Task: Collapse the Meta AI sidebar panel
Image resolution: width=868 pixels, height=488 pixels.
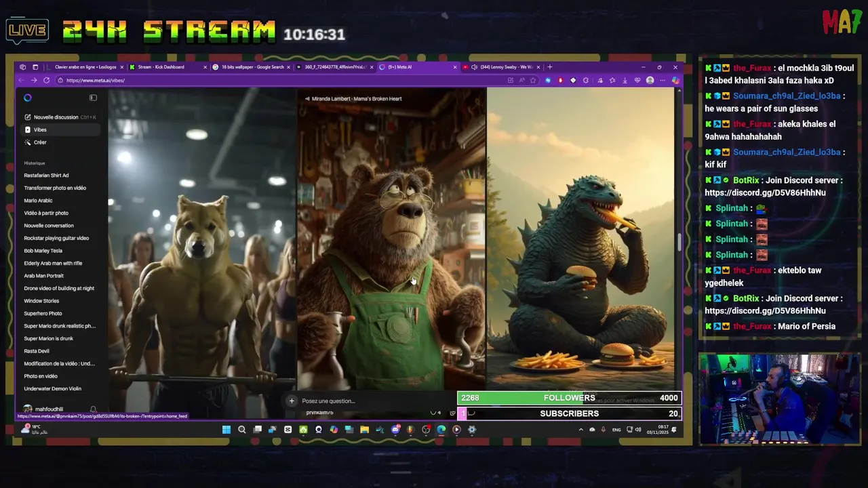Action: (93, 98)
